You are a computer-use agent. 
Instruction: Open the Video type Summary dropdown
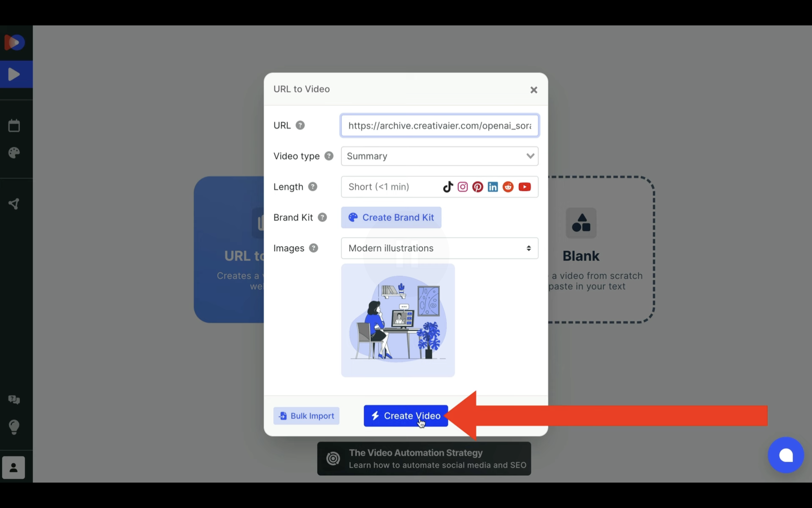point(440,156)
